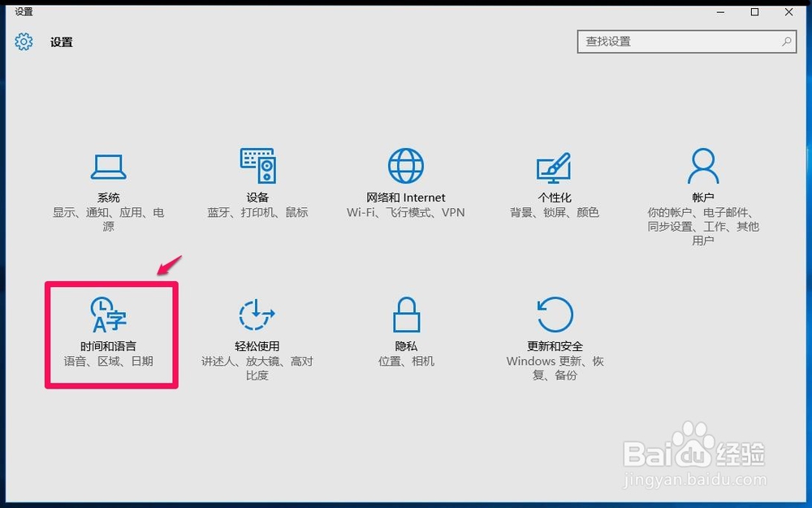Image resolution: width=812 pixels, height=508 pixels.
Task: Open the 设备 keyboard and speaker icon
Action: [x=257, y=165]
